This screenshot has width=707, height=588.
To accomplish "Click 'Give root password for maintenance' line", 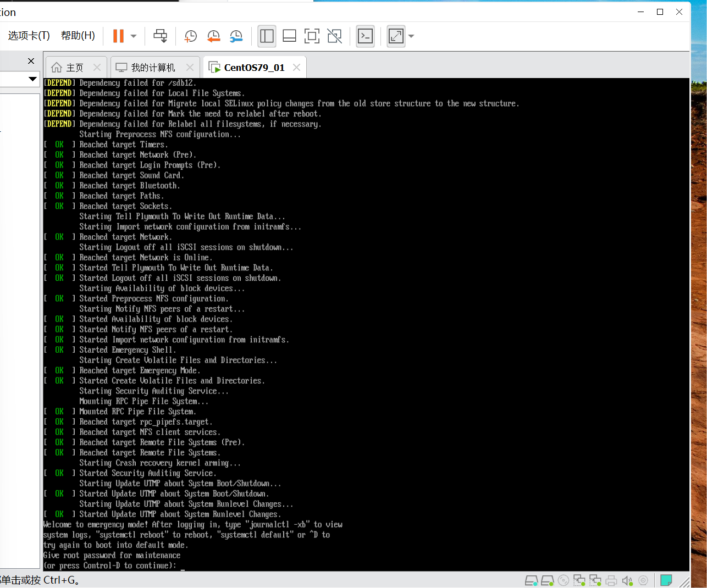I will coord(112,555).
